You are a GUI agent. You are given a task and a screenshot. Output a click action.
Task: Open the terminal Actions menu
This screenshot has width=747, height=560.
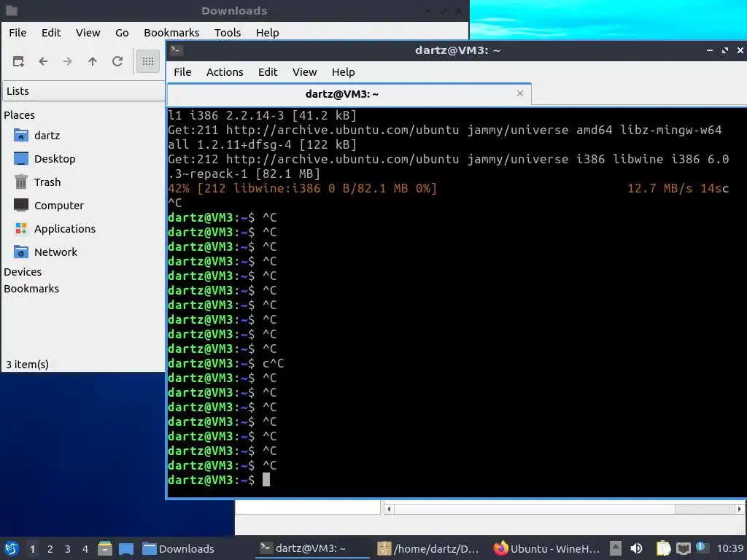225,72
